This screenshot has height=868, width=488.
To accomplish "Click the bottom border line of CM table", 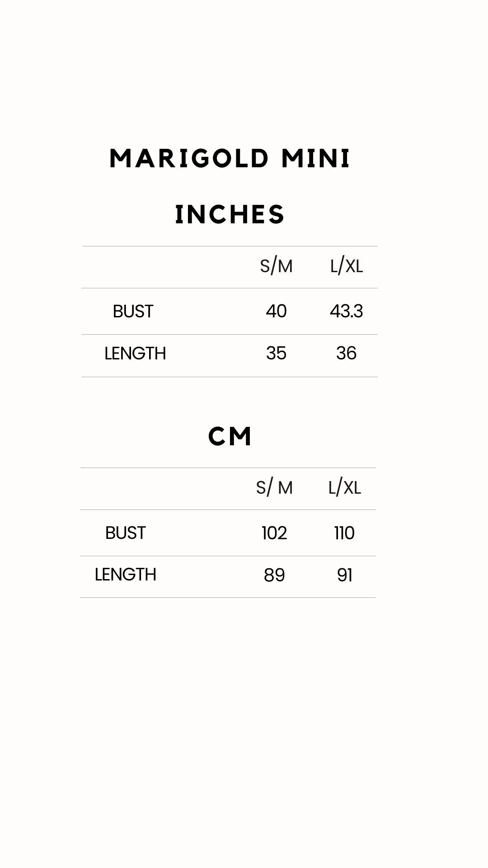I will 228,598.
